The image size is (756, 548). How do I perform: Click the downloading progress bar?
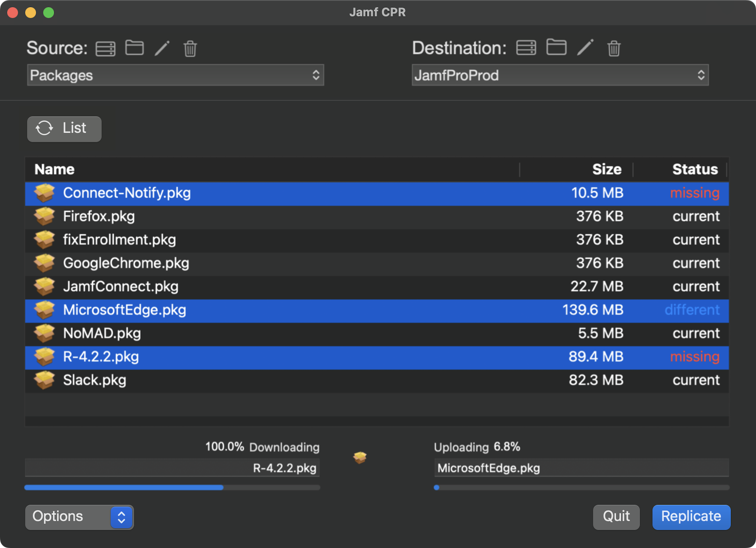pos(172,487)
